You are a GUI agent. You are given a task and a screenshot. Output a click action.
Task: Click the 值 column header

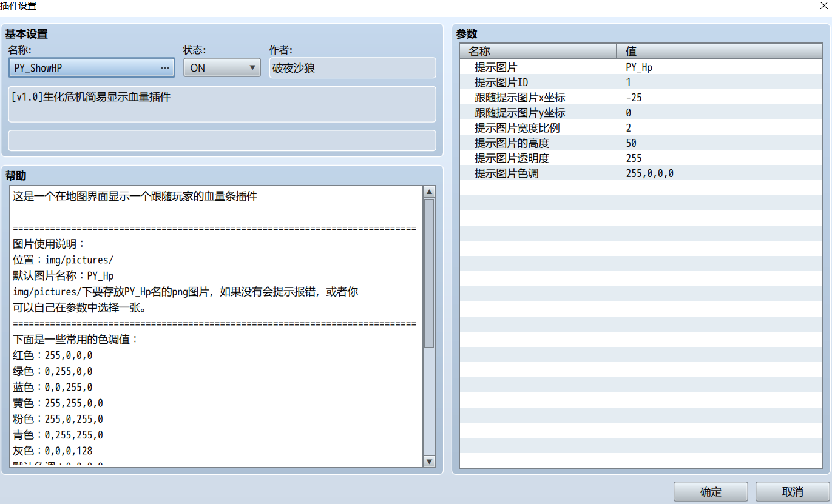pos(713,52)
